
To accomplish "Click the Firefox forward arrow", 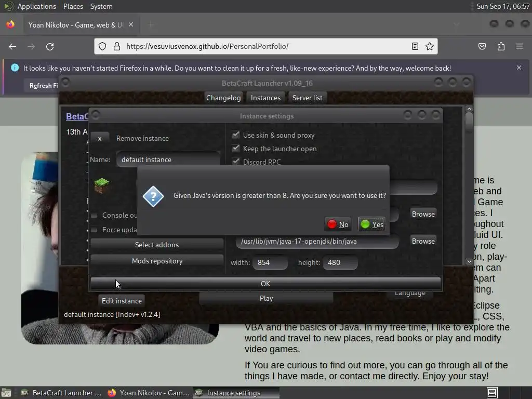I will pyautogui.click(x=31, y=46).
